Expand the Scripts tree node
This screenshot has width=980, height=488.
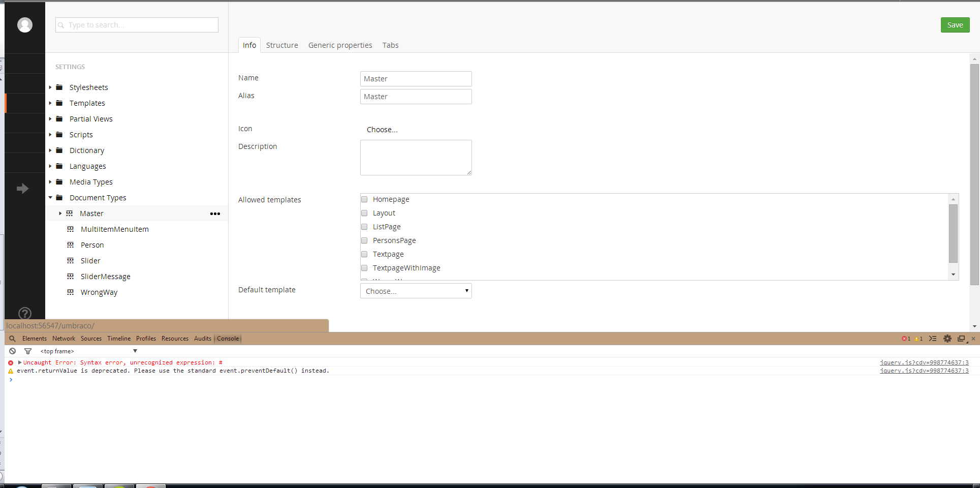pyautogui.click(x=50, y=135)
